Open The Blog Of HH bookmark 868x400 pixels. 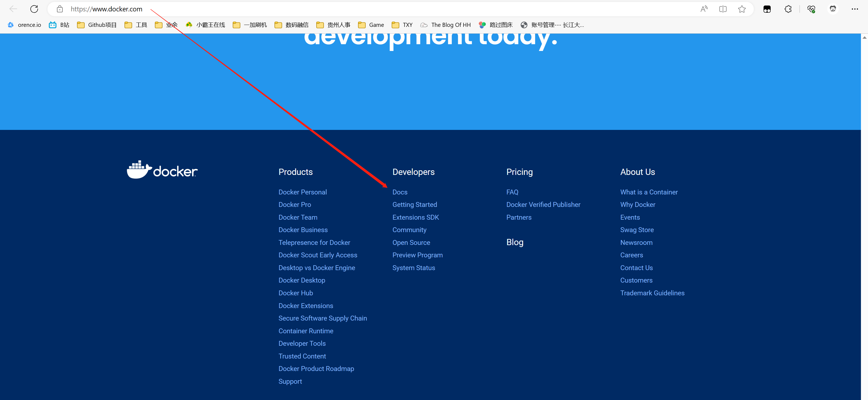pyautogui.click(x=445, y=25)
